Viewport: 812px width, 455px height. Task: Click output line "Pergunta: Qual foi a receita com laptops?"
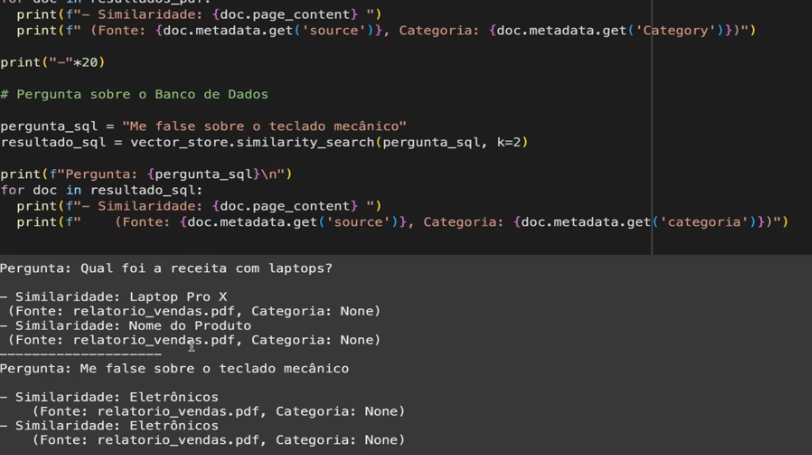tap(166, 268)
